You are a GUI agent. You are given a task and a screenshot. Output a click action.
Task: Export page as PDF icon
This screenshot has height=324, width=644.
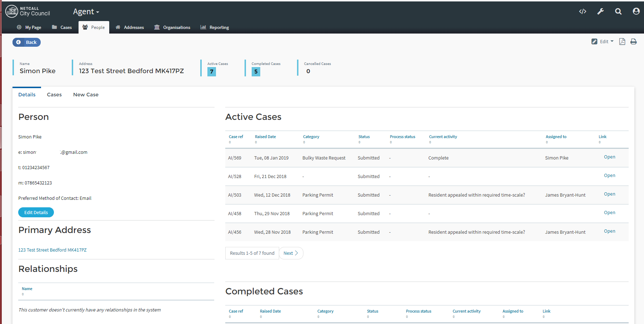pyautogui.click(x=622, y=41)
